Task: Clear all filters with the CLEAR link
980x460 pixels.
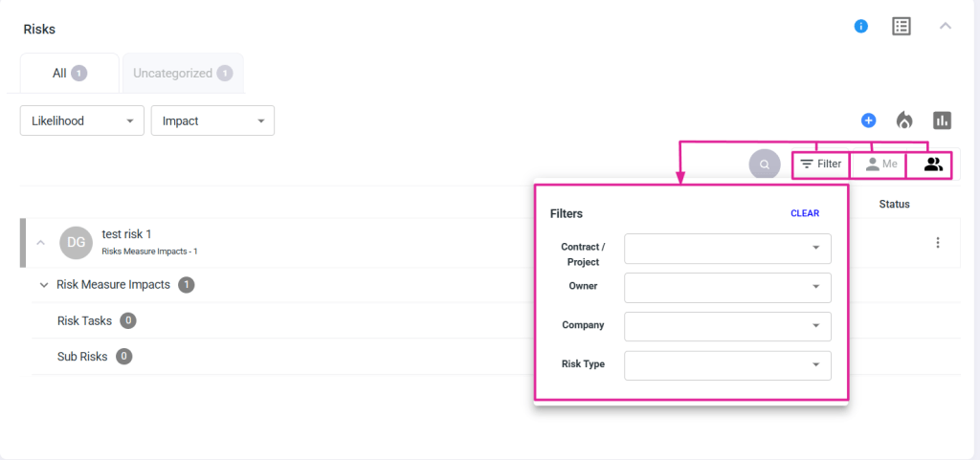Action: 804,213
